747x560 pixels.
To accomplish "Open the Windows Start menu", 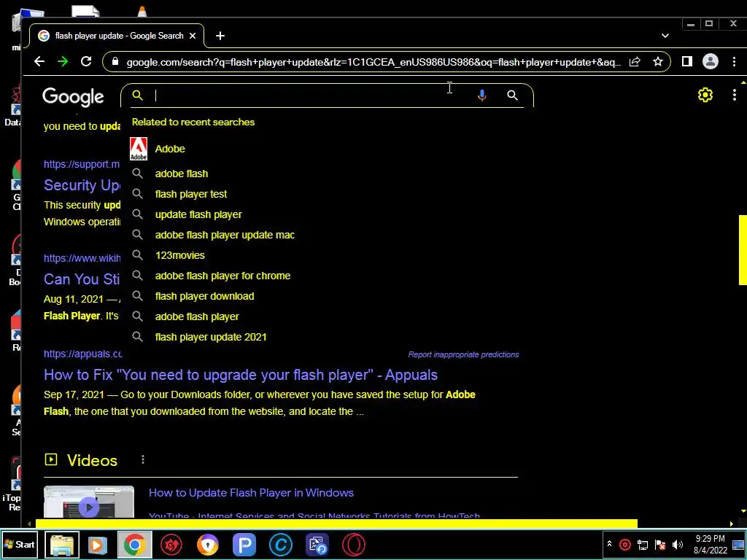I will coord(20,544).
